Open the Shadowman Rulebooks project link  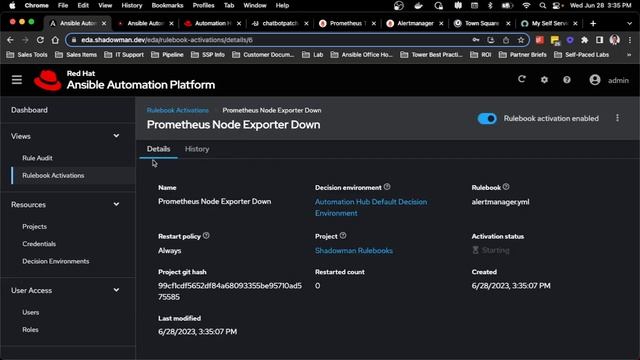point(353,251)
